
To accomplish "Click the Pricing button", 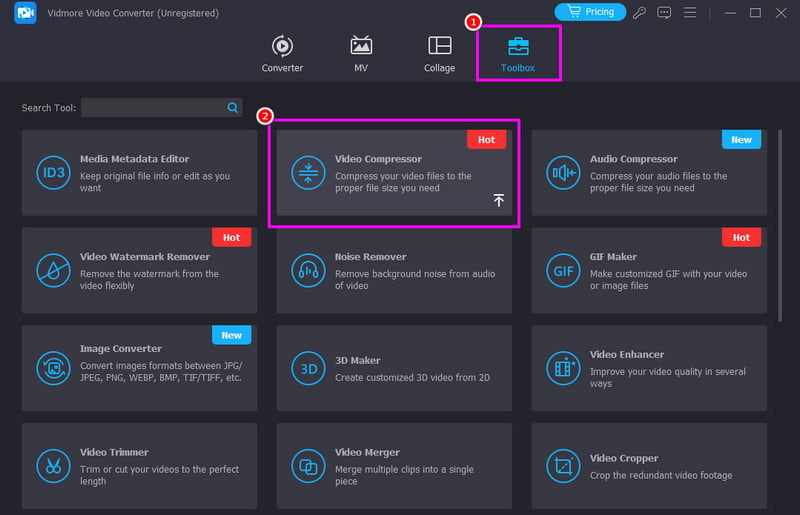I will click(590, 12).
